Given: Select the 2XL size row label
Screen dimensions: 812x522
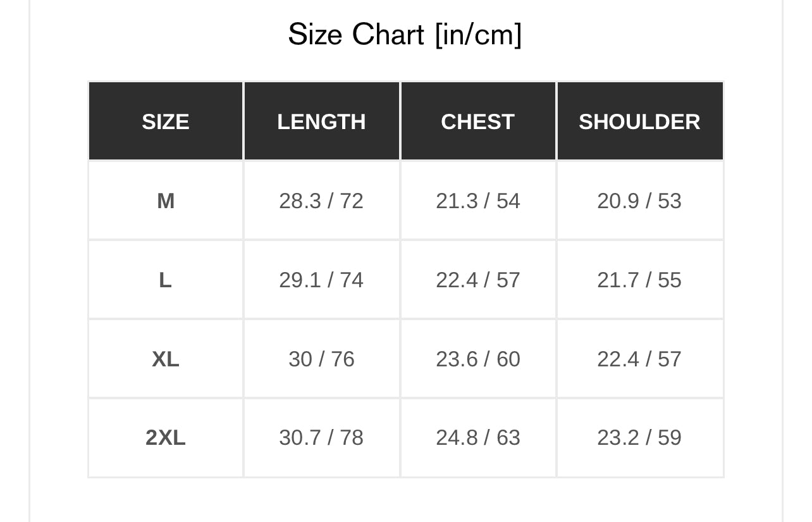Looking at the screenshot, I should [166, 437].
